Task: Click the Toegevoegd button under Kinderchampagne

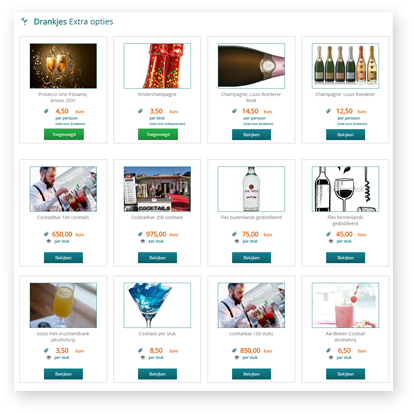Action: (158, 134)
